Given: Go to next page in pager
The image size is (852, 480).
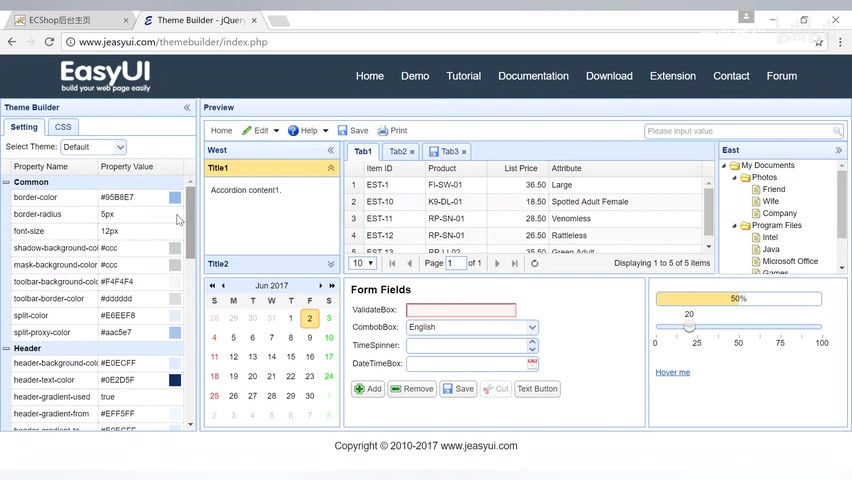Looking at the screenshot, I should click(x=497, y=264).
